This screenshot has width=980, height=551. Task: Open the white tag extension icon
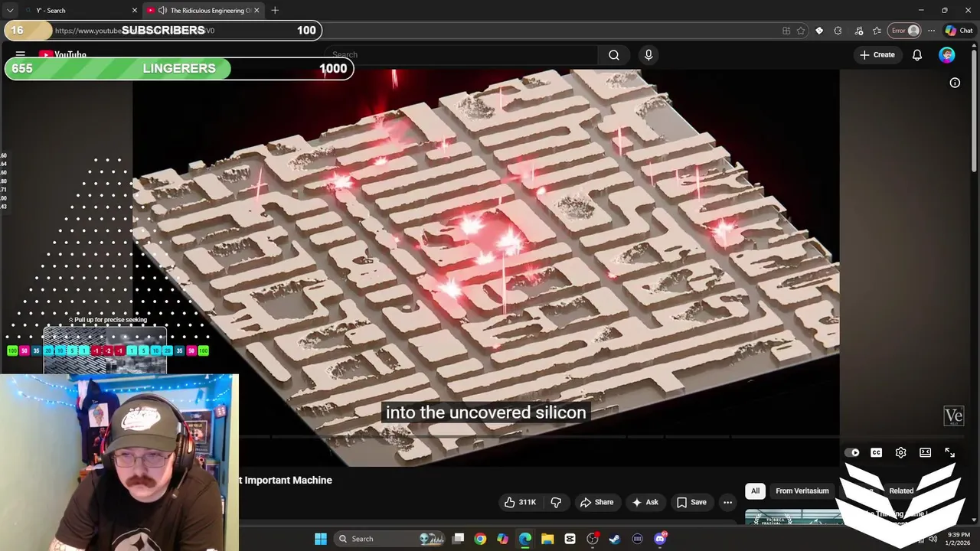(x=819, y=31)
